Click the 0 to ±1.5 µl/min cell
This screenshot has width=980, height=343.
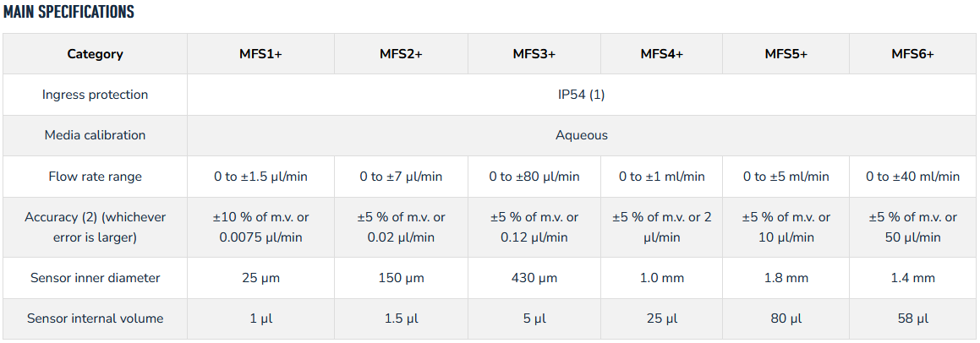click(x=260, y=177)
